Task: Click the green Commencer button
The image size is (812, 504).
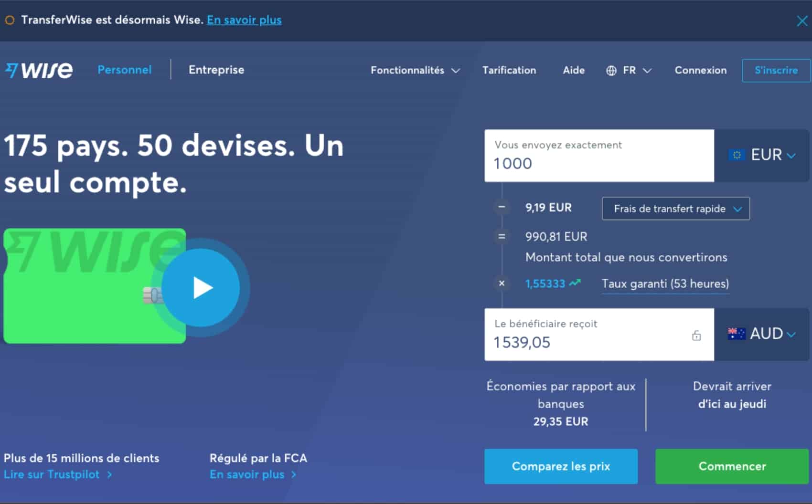Action: [x=732, y=466]
